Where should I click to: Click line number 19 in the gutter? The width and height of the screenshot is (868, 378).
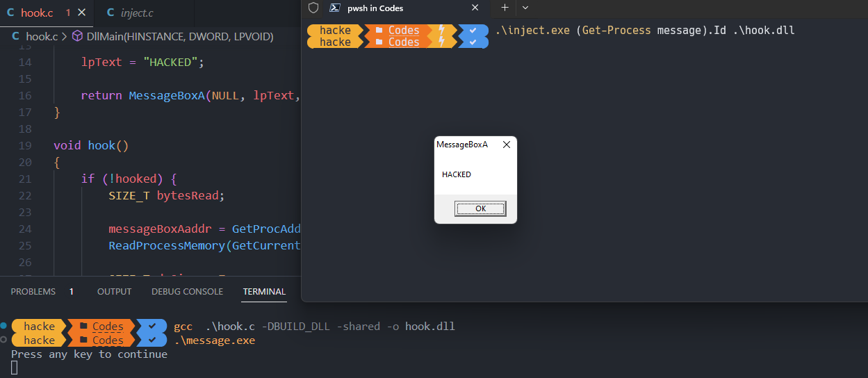pos(25,145)
